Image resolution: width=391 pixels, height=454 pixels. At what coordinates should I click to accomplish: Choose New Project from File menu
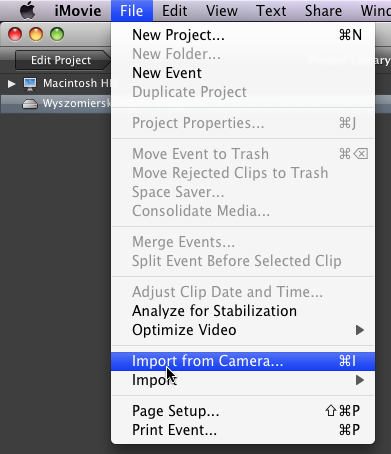[243, 35]
